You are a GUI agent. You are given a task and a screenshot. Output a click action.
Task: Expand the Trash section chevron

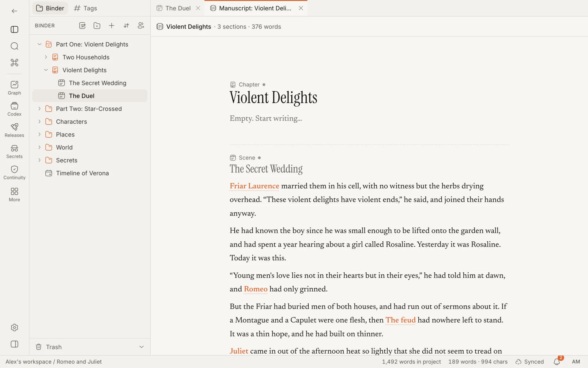click(x=141, y=347)
